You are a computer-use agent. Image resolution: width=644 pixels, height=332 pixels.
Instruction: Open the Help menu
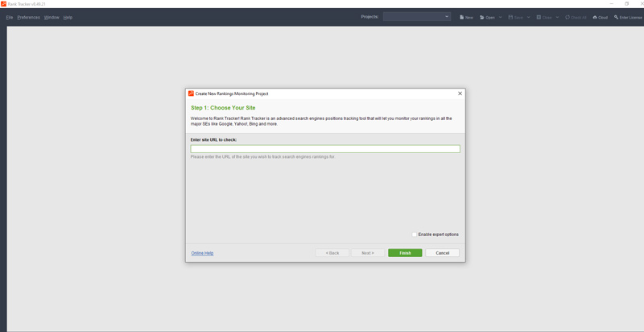68,17
